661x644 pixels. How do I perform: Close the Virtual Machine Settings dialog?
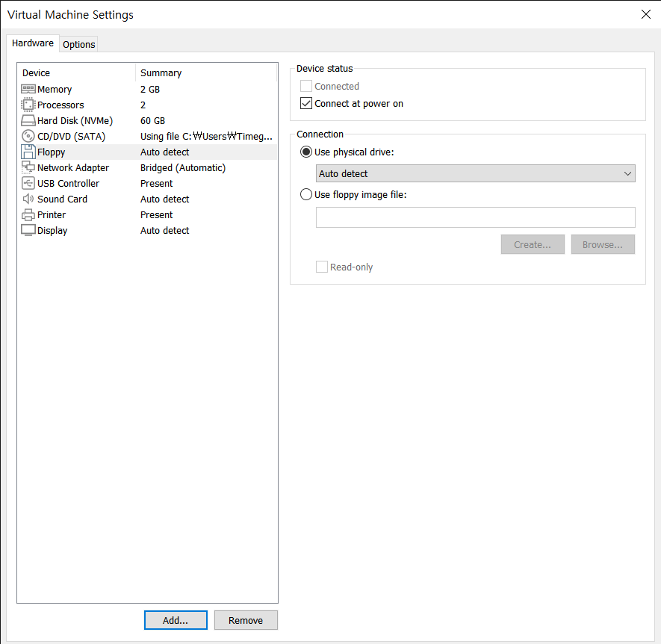click(646, 14)
